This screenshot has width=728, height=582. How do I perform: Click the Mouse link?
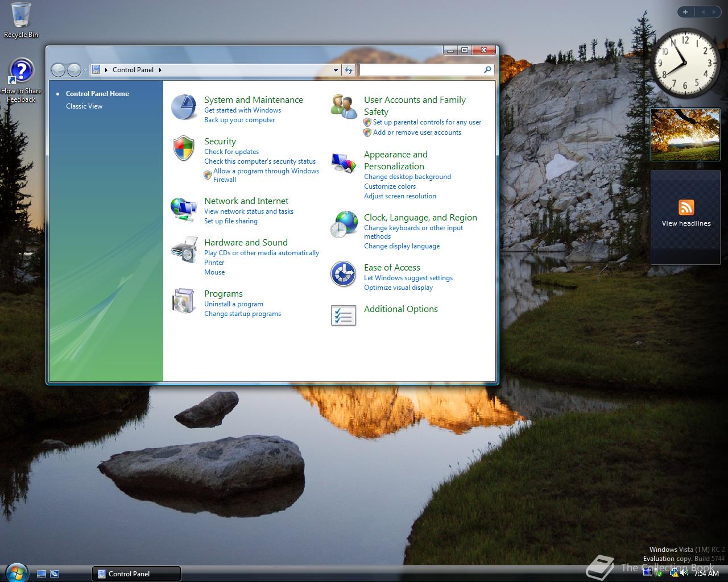pyautogui.click(x=214, y=272)
